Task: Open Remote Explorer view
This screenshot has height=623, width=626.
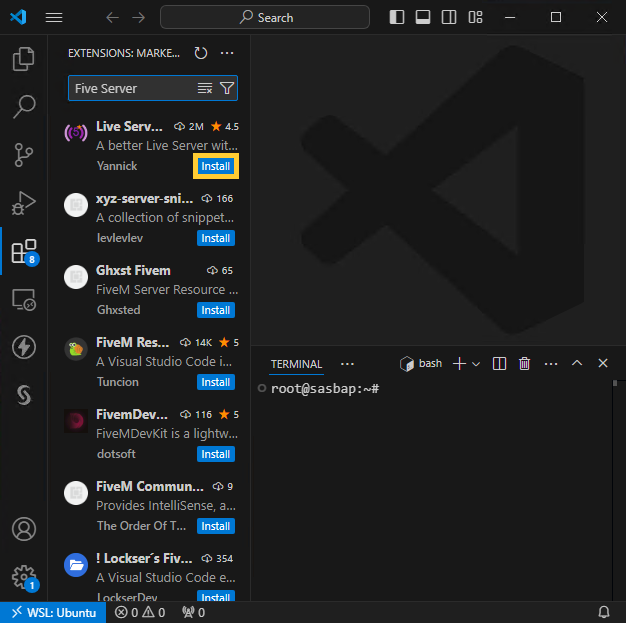Action: pyautogui.click(x=24, y=300)
